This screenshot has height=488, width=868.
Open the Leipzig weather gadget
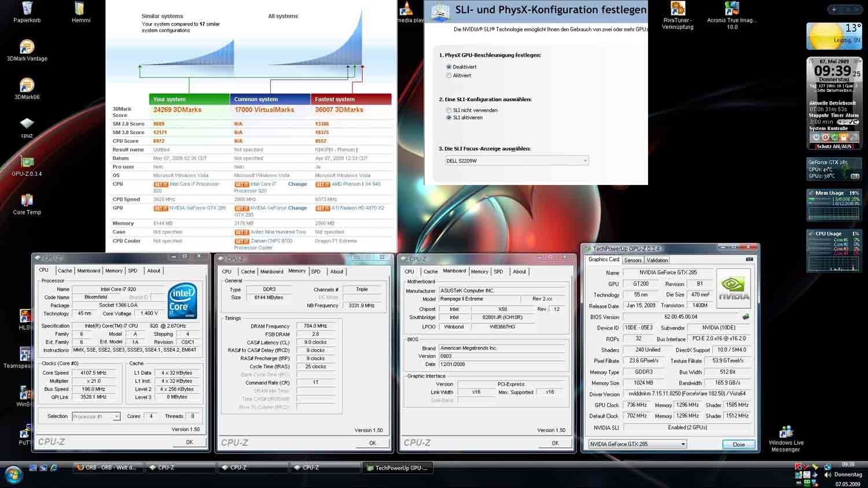coord(834,36)
